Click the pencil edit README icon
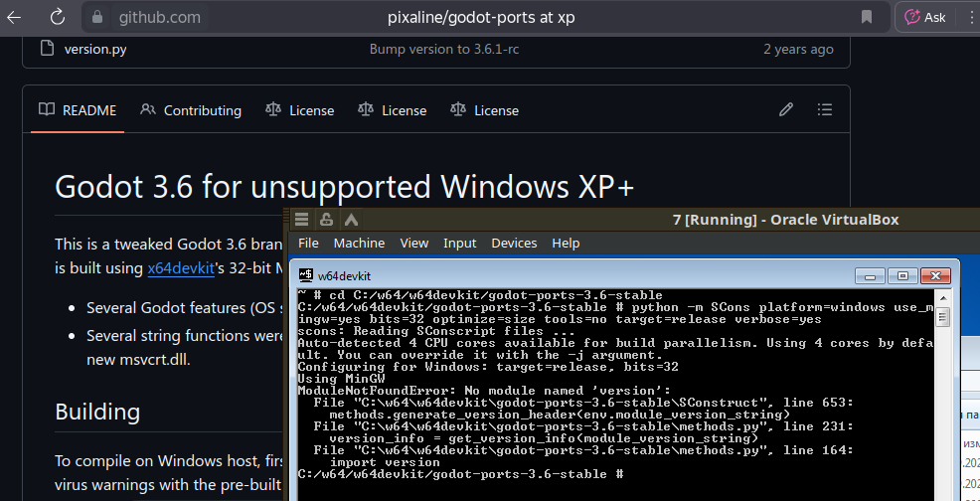The height and width of the screenshot is (501, 980). pyautogui.click(x=785, y=110)
